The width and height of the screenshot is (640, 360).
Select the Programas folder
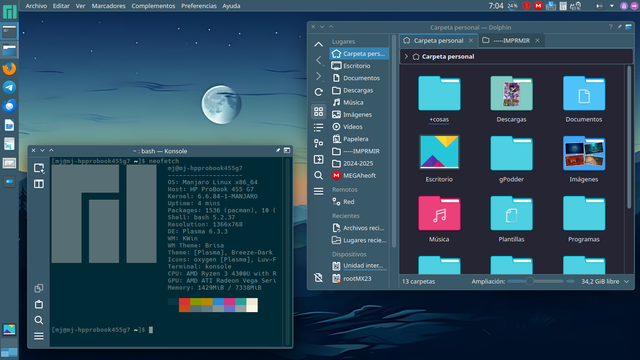point(584,219)
